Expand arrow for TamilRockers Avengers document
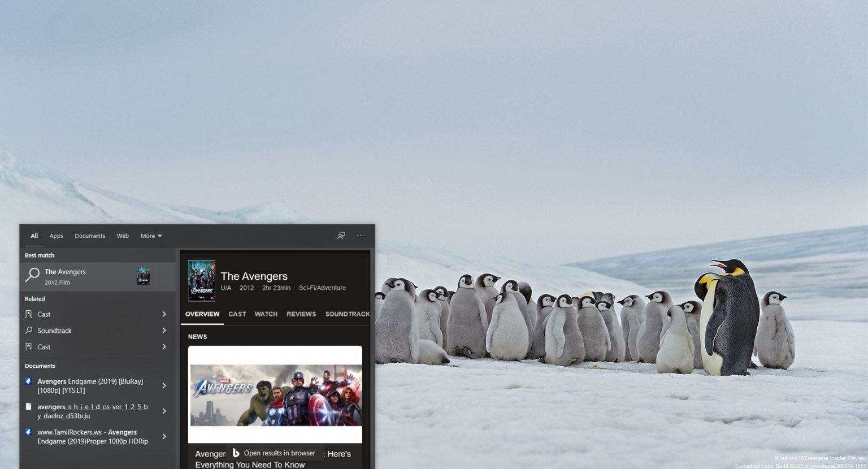868x469 pixels. tap(164, 437)
